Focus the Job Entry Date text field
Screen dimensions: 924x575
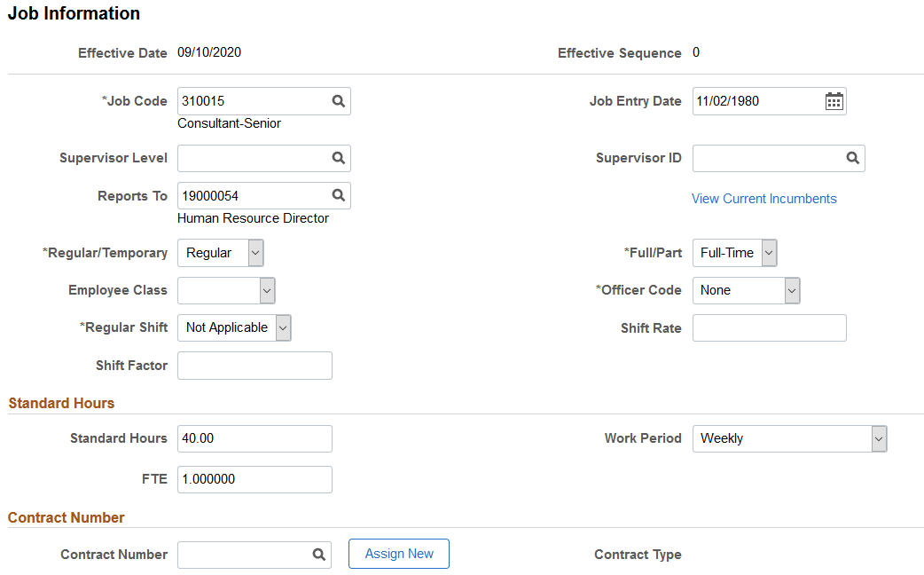(756, 101)
